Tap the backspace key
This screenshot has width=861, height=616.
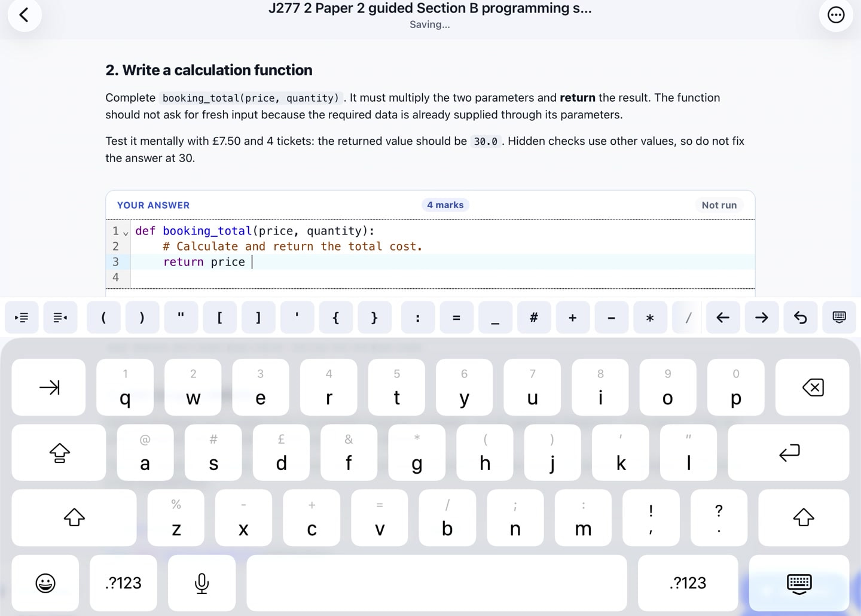(813, 388)
